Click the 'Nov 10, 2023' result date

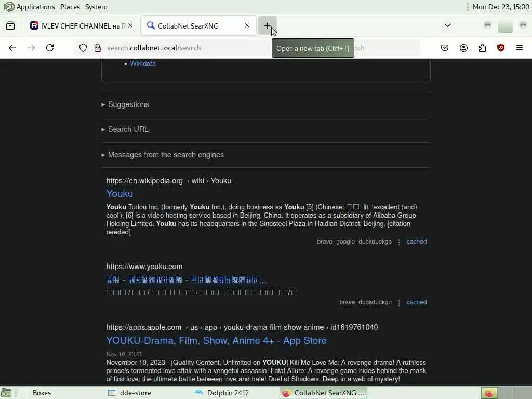[124, 354]
